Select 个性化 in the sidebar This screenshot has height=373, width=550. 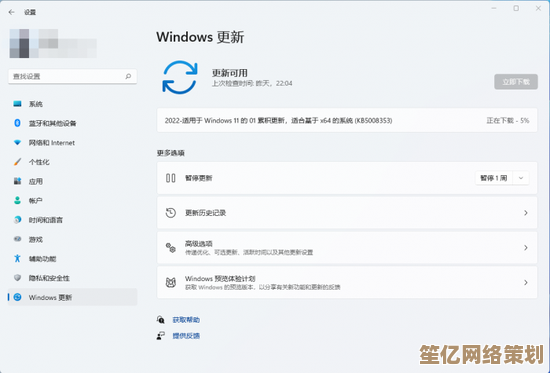(x=72, y=162)
